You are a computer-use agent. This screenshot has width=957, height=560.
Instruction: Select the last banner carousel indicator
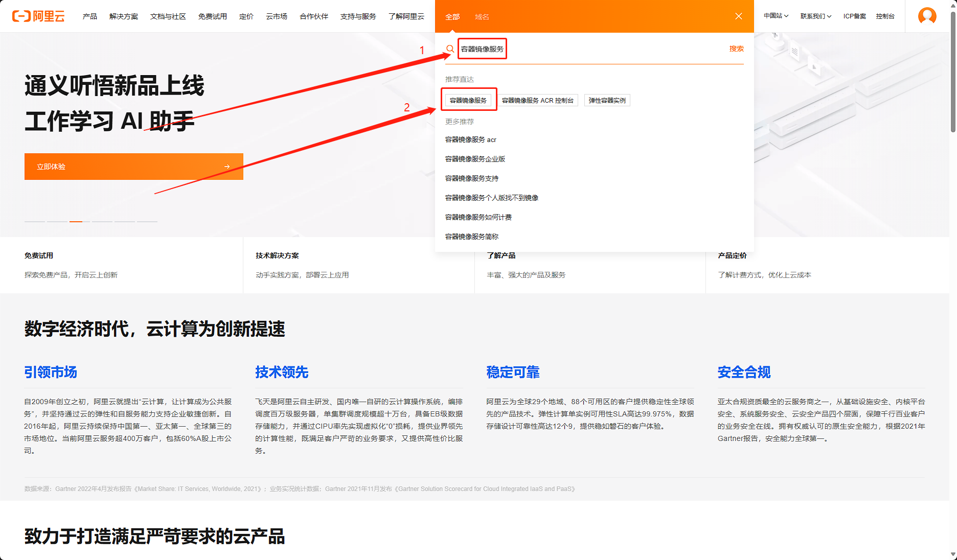[147, 221]
